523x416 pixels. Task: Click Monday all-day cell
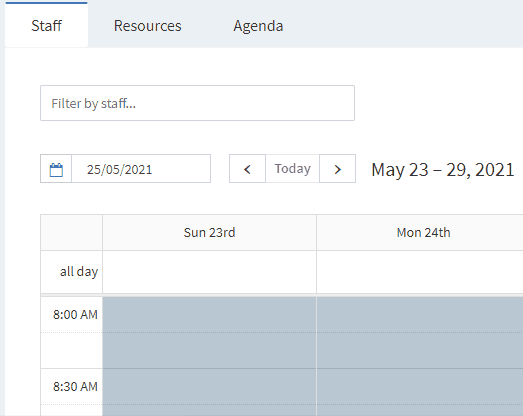(420, 272)
